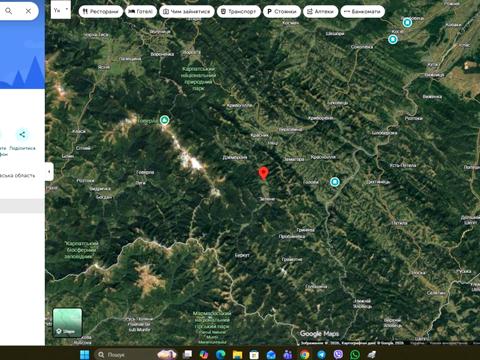The image size is (480, 360).
Task: Open Task View on taskbar
Action: pos(187,354)
